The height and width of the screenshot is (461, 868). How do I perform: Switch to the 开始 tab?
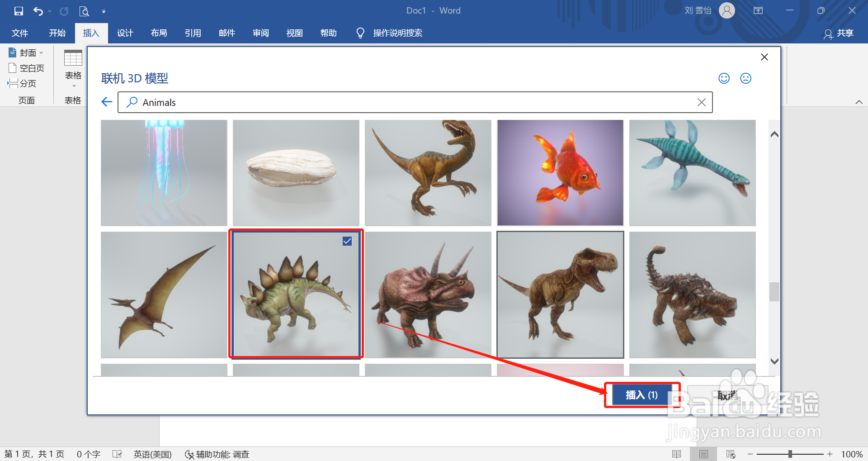point(57,33)
